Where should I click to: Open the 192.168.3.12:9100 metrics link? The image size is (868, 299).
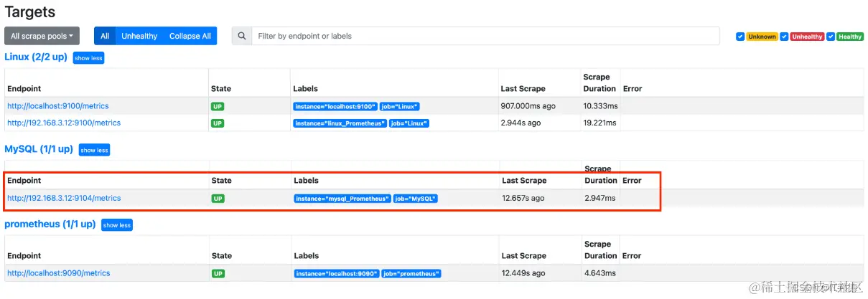[x=64, y=123]
